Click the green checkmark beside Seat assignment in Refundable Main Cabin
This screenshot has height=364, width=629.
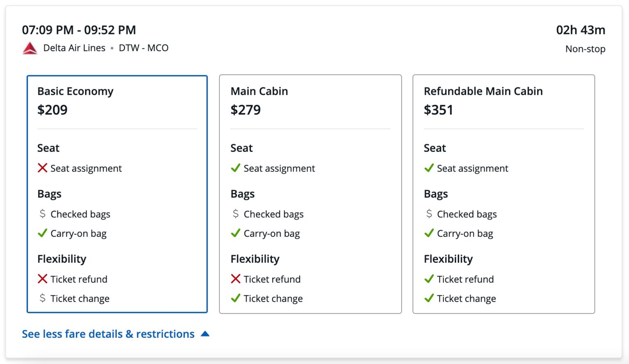pyautogui.click(x=429, y=168)
